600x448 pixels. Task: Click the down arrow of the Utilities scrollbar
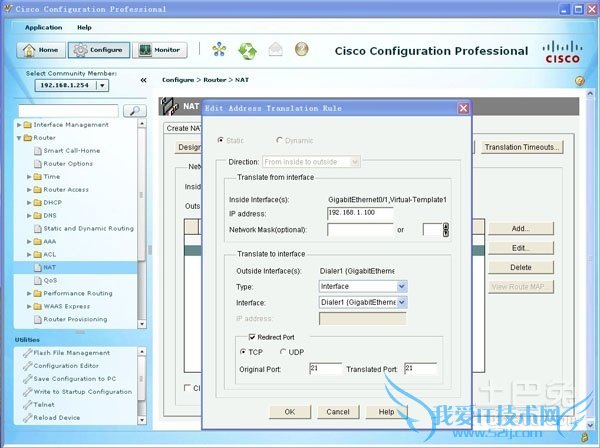point(142,420)
